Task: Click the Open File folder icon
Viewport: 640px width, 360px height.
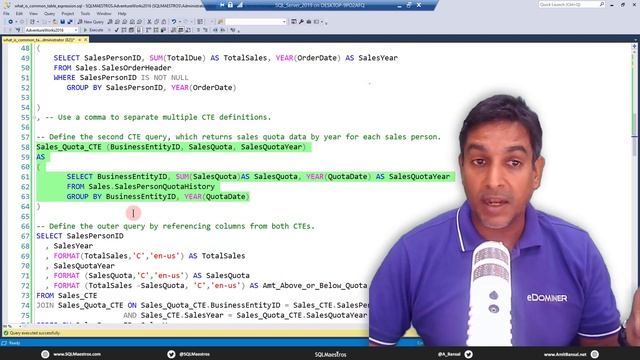Action: click(x=55, y=22)
